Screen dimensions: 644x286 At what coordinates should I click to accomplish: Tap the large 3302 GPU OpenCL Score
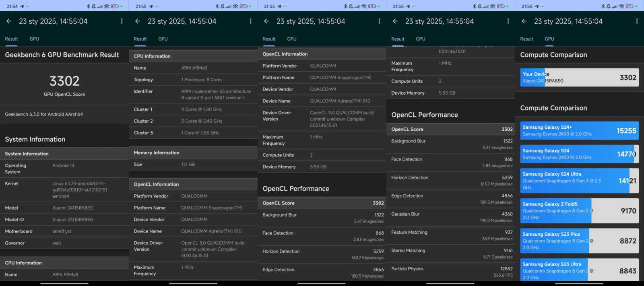pyautogui.click(x=64, y=81)
